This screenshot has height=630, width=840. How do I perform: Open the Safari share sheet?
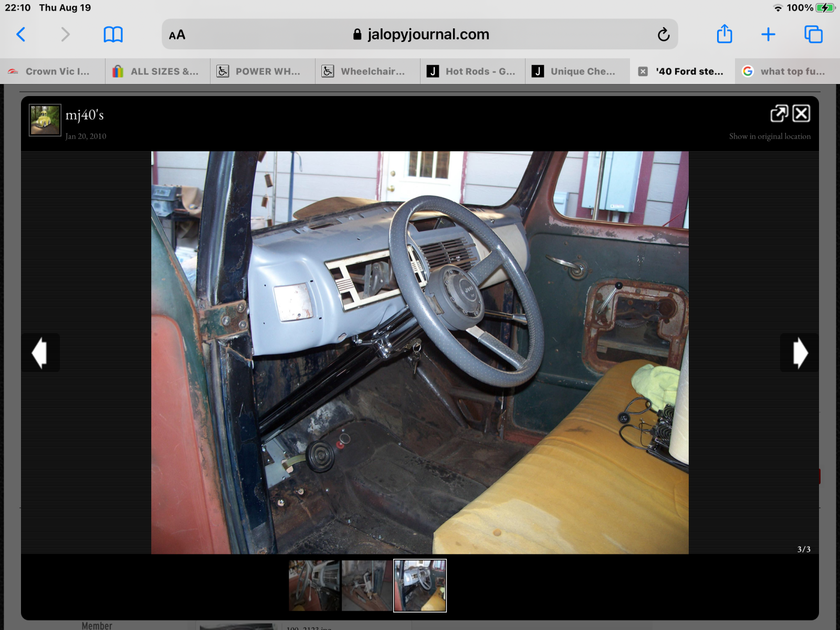click(x=724, y=35)
